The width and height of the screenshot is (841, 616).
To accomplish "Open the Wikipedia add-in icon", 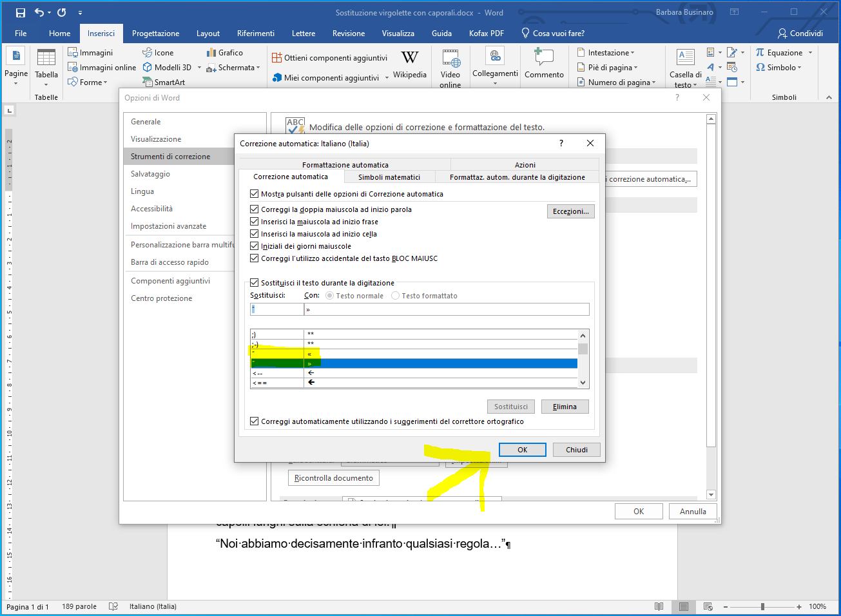I will click(x=409, y=58).
